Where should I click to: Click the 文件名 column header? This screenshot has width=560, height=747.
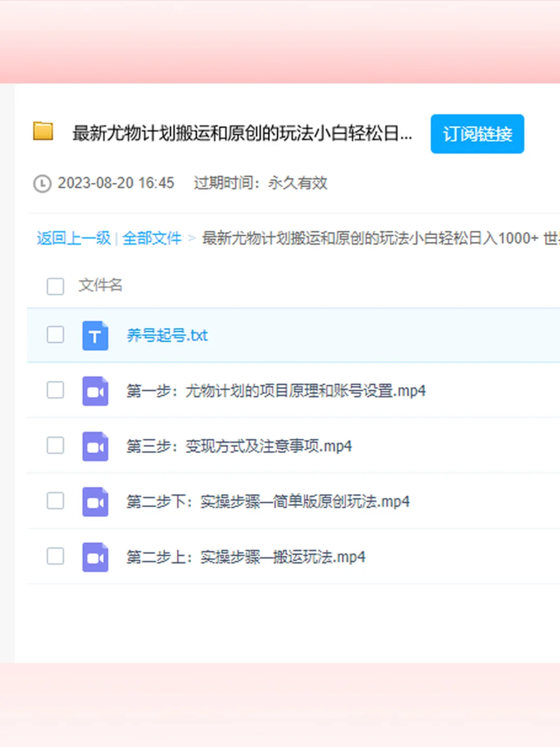click(x=101, y=285)
